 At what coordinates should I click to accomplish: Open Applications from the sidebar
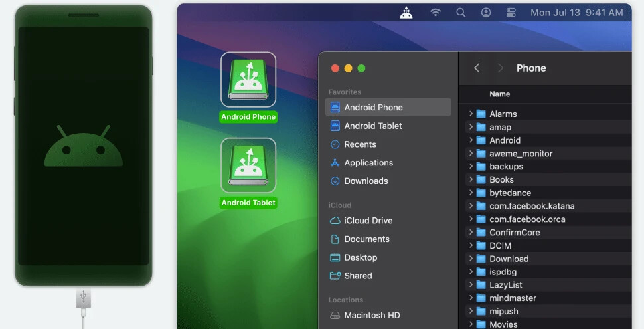pyautogui.click(x=368, y=163)
